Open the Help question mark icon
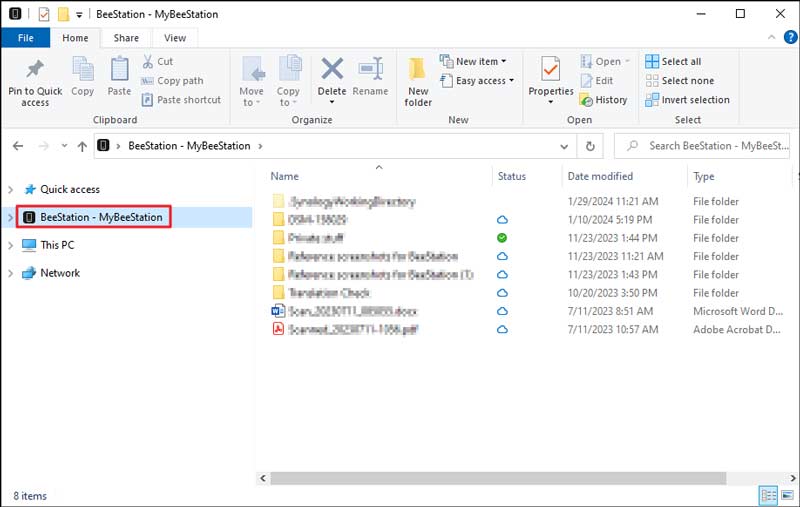Image resolution: width=800 pixels, height=507 pixels. [x=790, y=37]
